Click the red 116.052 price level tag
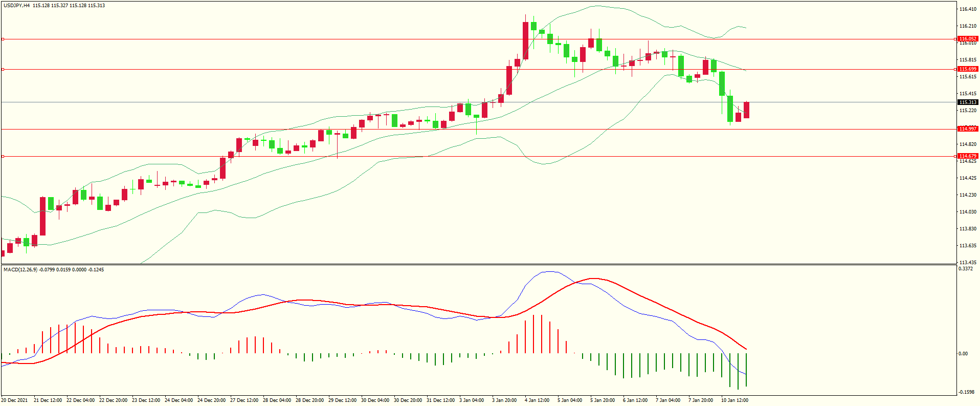 (x=968, y=39)
